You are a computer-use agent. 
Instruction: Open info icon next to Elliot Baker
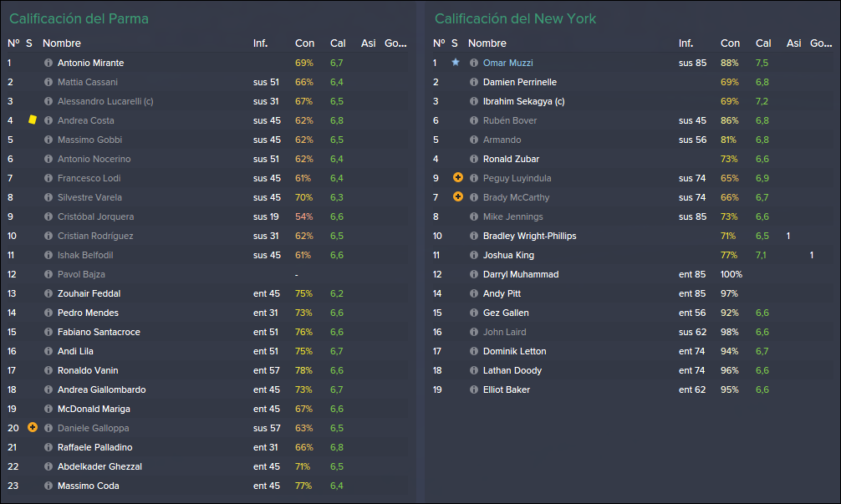coord(474,389)
